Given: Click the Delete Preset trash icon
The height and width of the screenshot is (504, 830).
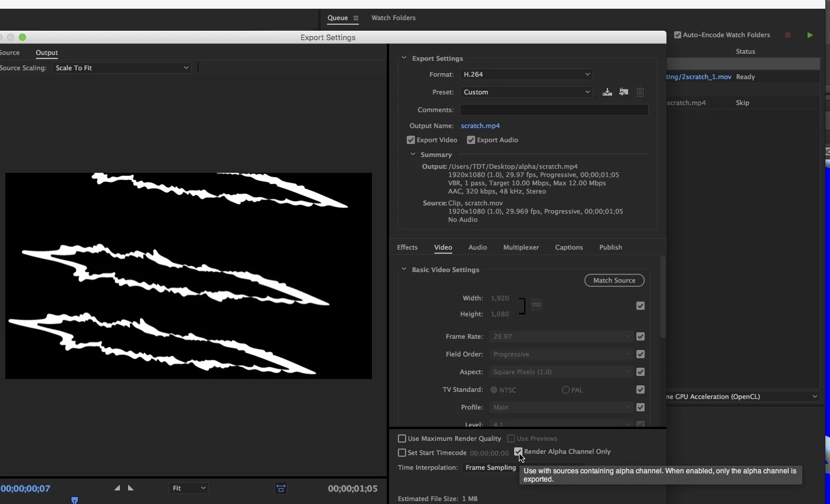Looking at the screenshot, I should [x=641, y=92].
